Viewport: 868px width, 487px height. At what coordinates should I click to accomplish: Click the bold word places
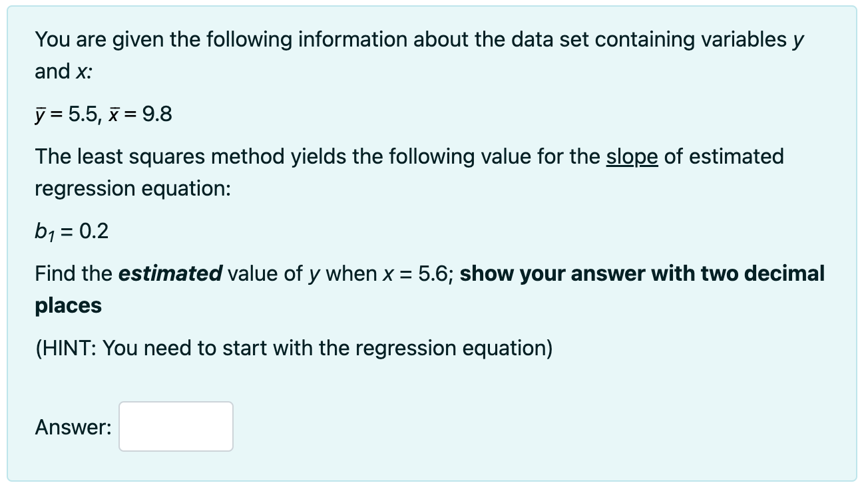(x=68, y=306)
